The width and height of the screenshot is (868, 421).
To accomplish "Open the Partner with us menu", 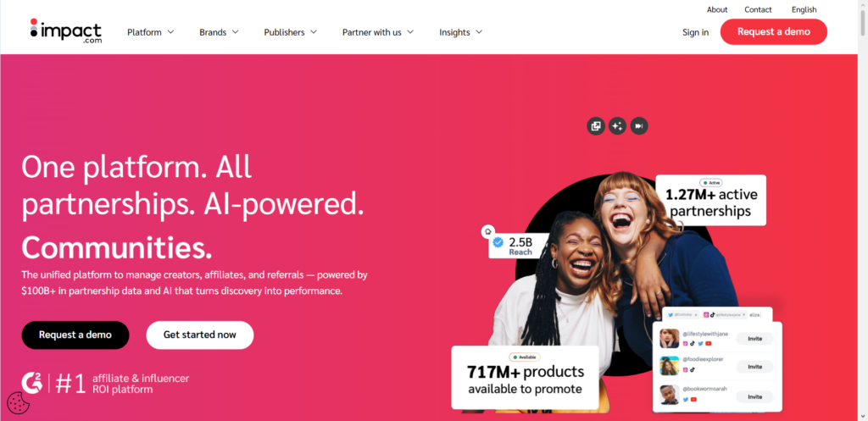I will 378,32.
